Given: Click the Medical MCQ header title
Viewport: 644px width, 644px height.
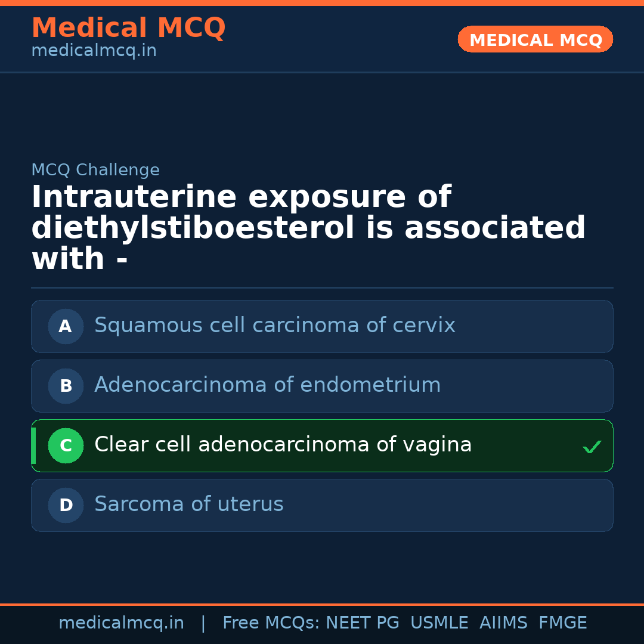Looking at the screenshot, I should click(x=128, y=28).
